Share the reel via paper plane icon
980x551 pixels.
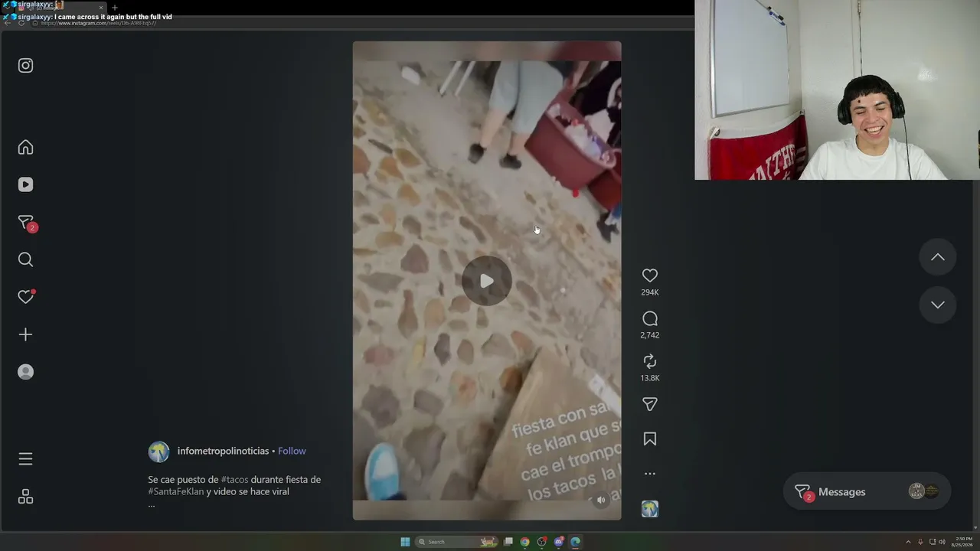(650, 404)
